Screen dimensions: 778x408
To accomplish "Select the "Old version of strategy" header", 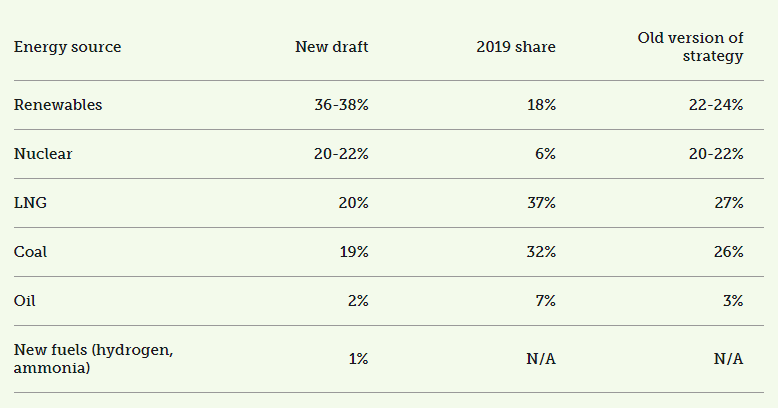I will coord(691,47).
